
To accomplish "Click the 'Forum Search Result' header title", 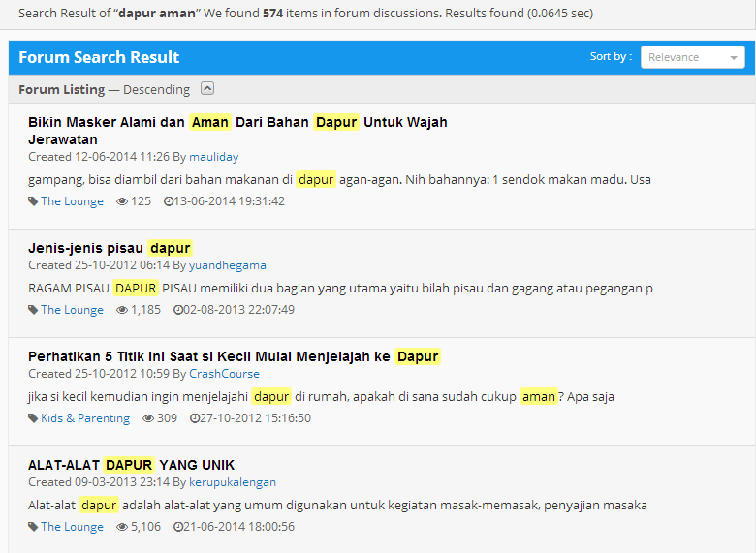I will [x=99, y=57].
